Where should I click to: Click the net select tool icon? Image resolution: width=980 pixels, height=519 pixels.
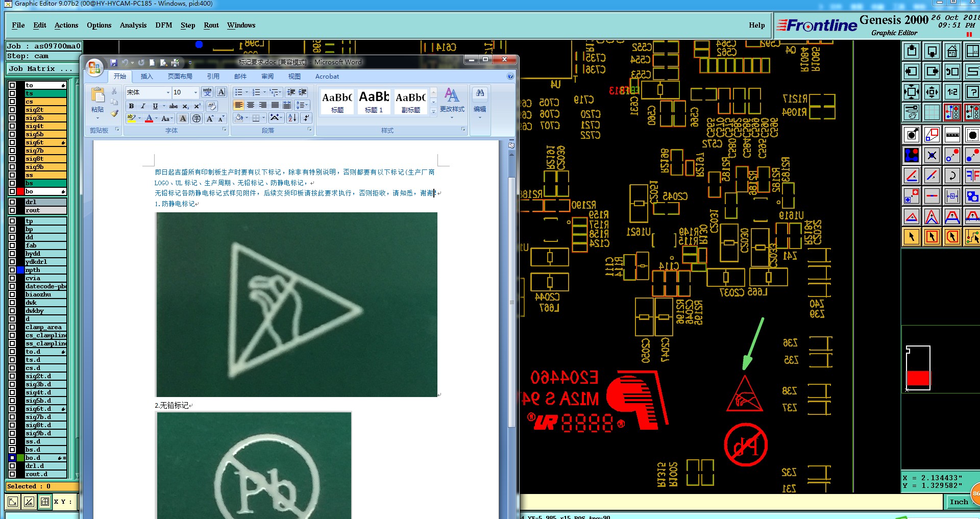[972, 237]
